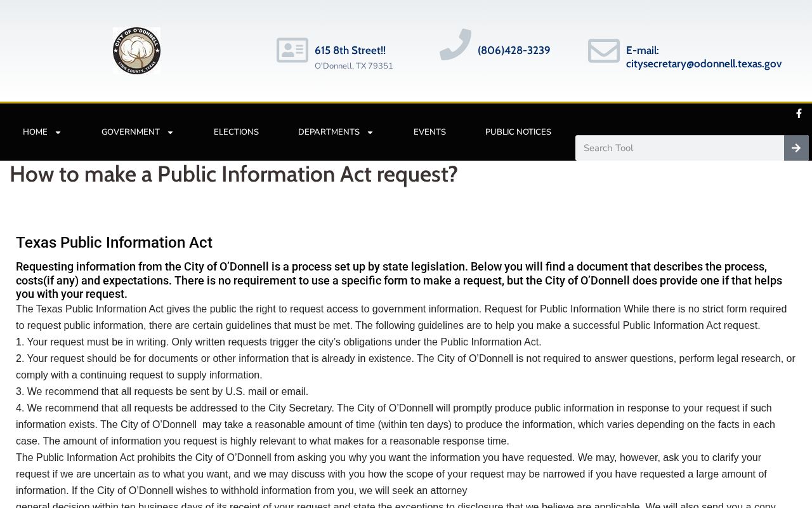
Task: Open the Departments menu item
Action: coord(329,132)
